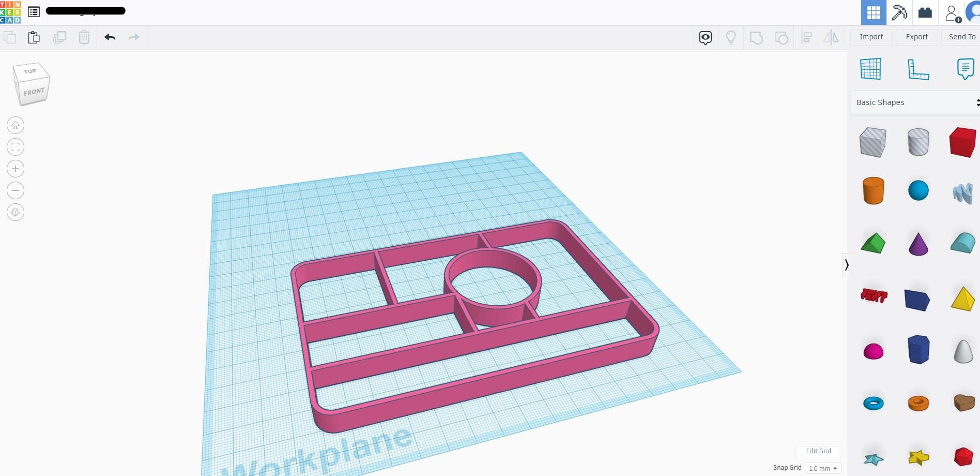Pick the striped Cylinder hole shape
The height and width of the screenshot is (476, 980).
point(918,142)
